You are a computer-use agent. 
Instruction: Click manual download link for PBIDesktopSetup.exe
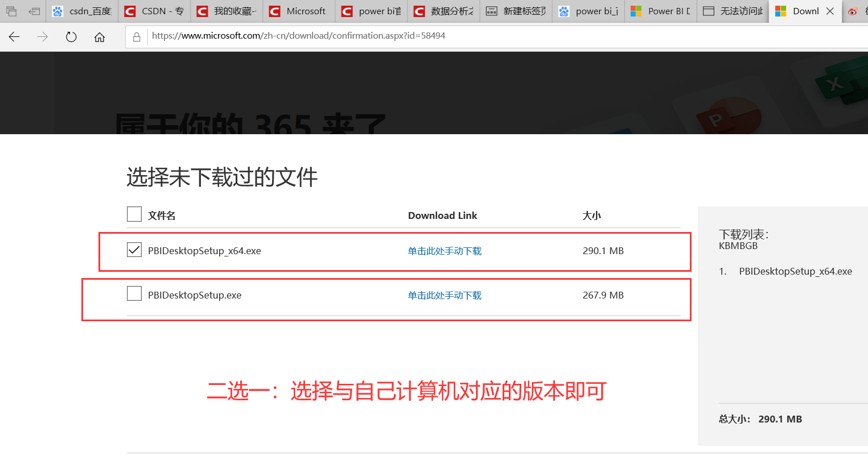pyautogui.click(x=445, y=295)
